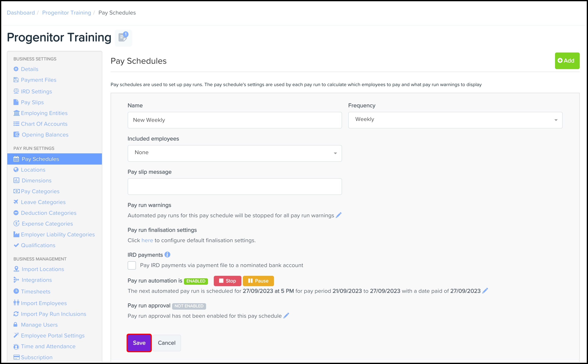
Task: Click the Manage Users lock icon
Action: (x=15, y=324)
